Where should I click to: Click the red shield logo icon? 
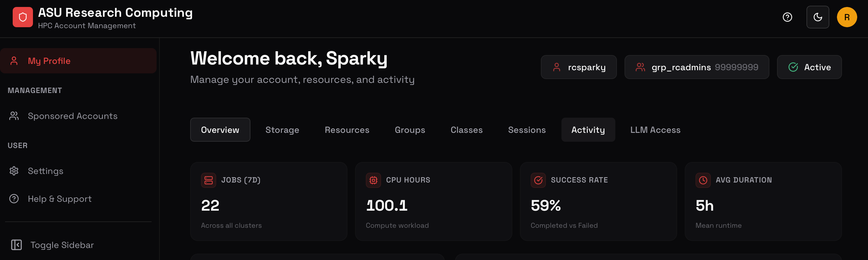pyautogui.click(x=23, y=17)
